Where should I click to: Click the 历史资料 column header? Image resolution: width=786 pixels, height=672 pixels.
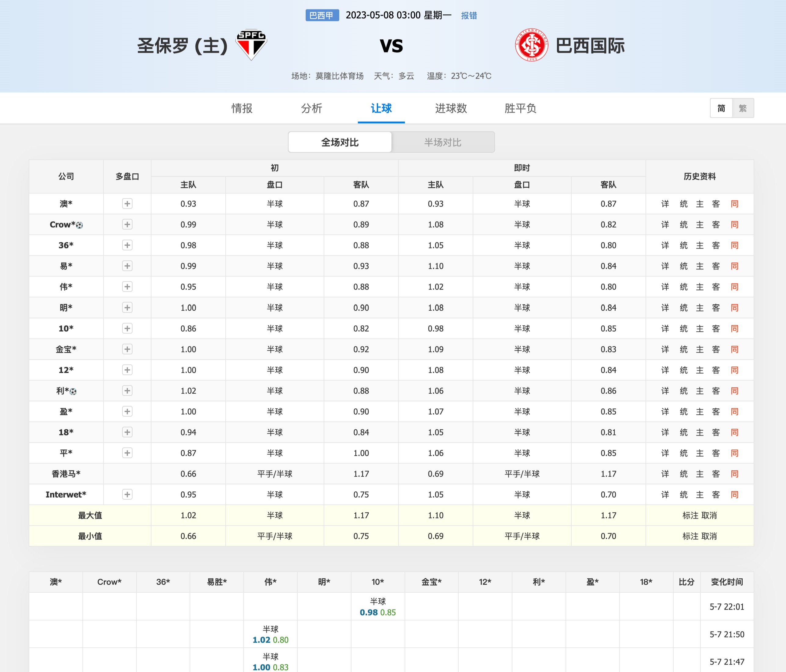pos(700,177)
